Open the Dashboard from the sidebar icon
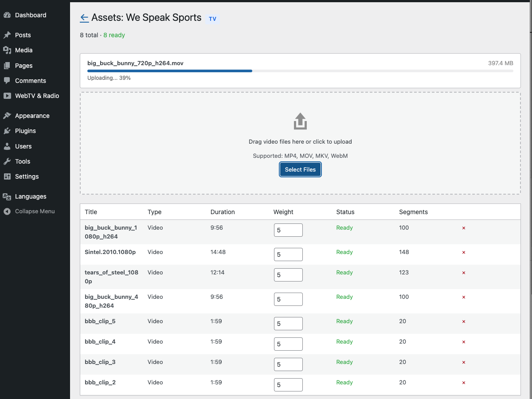532x399 pixels. [x=8, y=15]
